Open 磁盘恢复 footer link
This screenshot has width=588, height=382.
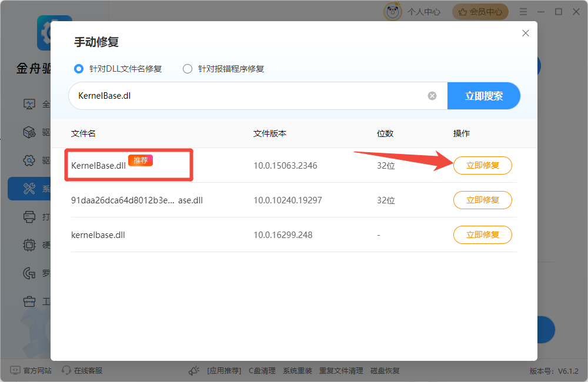coord(385,371)
